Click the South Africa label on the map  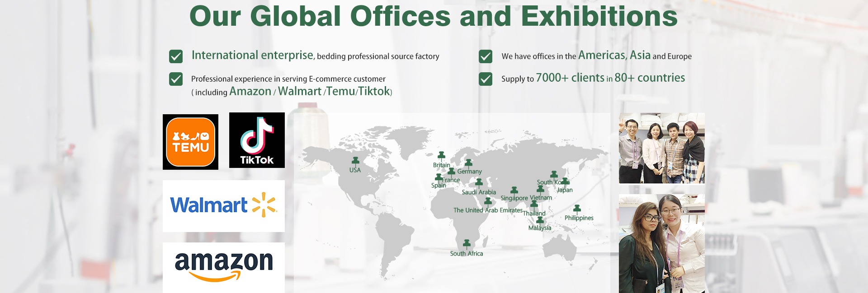point(467,254)
